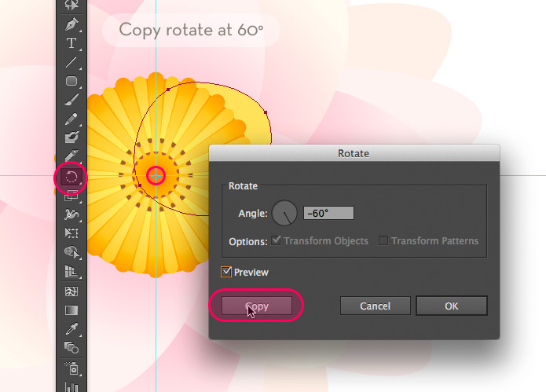Select the Line Segment tool
Image resolution: width=546 pixels, height=392 pixels.
click(71, 62)
